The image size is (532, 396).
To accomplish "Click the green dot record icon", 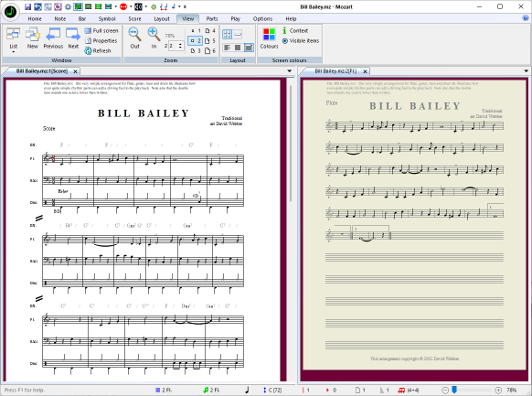I will point(154,6).
